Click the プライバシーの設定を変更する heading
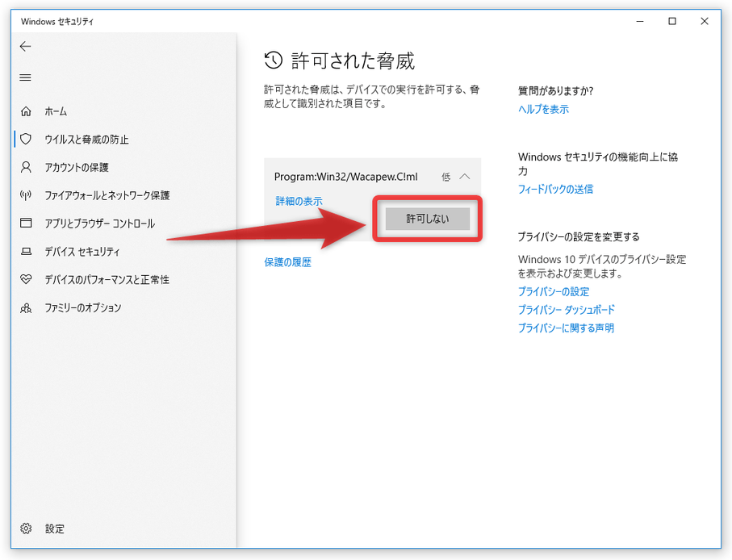This screenshot has width=732, height=560. click(x=579, y=236)
